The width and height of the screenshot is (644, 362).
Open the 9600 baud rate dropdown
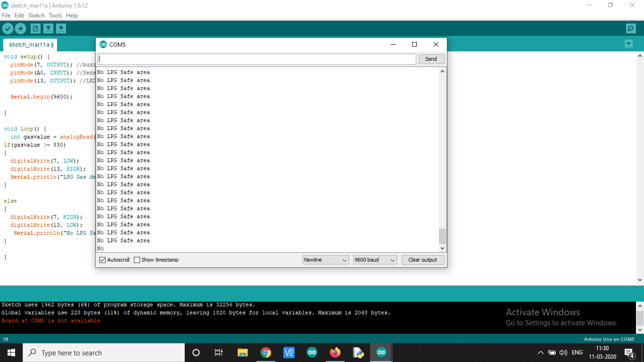click(x=375, y=260)
